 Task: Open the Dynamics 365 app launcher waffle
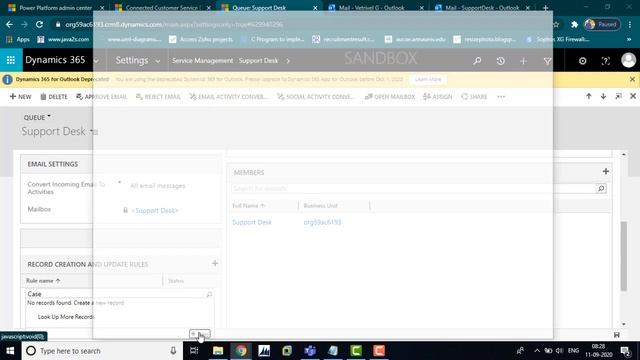tap(11, 60)
